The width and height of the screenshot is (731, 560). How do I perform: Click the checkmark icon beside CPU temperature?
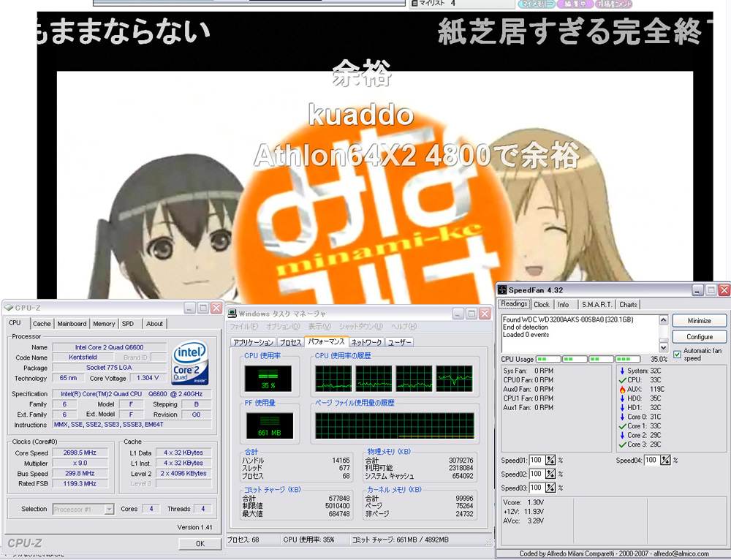click(622, 380)
